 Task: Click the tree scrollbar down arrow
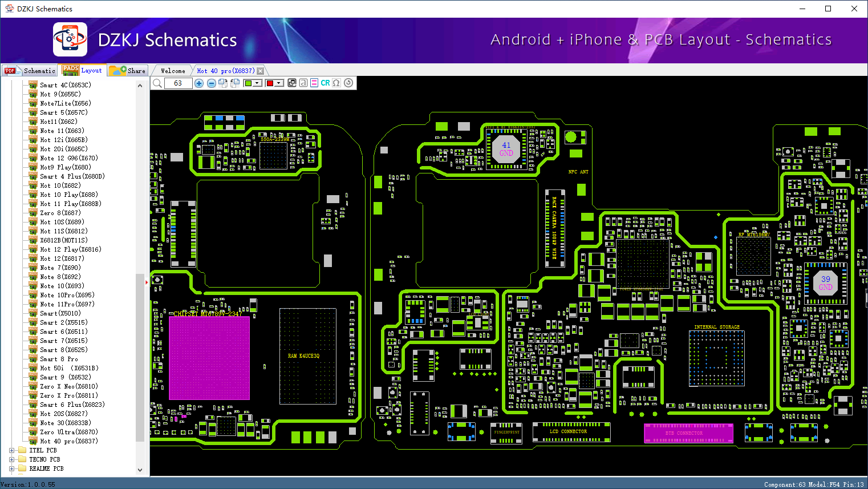[x=140, y=470]
